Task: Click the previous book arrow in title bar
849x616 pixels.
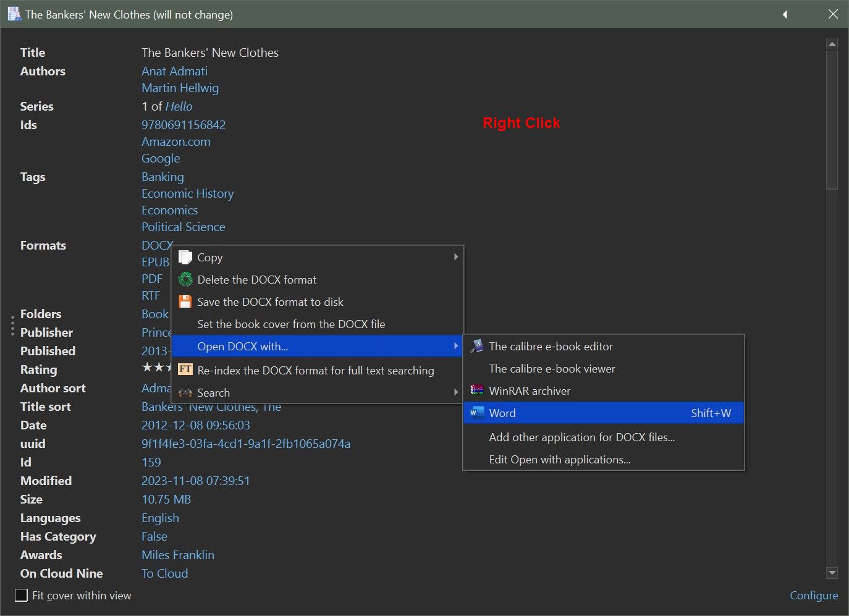Action: pos(785,14)
